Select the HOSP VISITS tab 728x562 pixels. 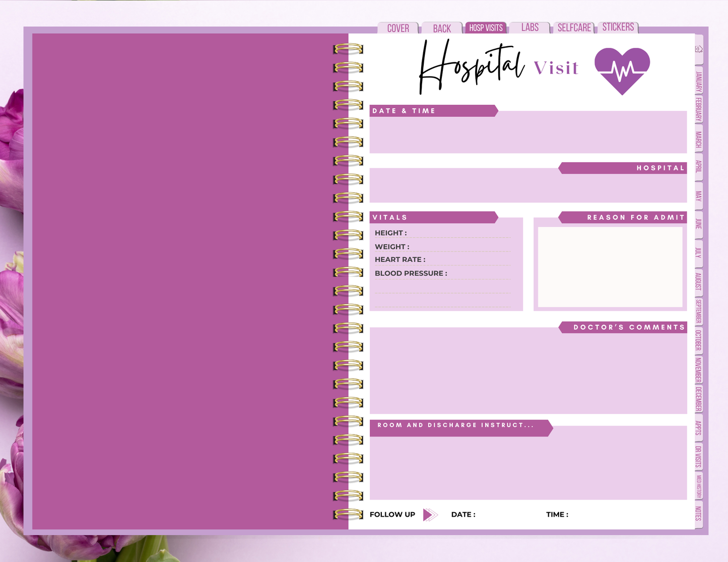[x=486, y=28]
